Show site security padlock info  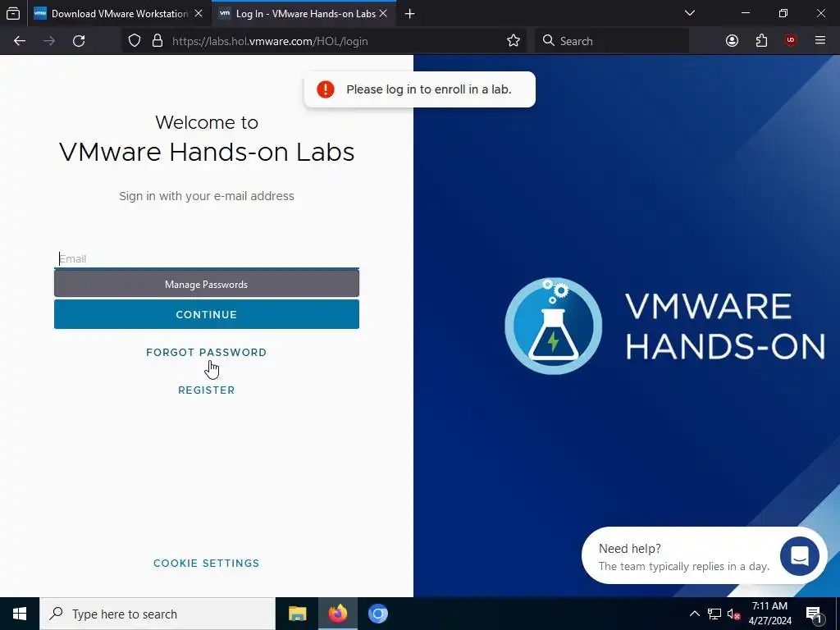coord(157,41)
